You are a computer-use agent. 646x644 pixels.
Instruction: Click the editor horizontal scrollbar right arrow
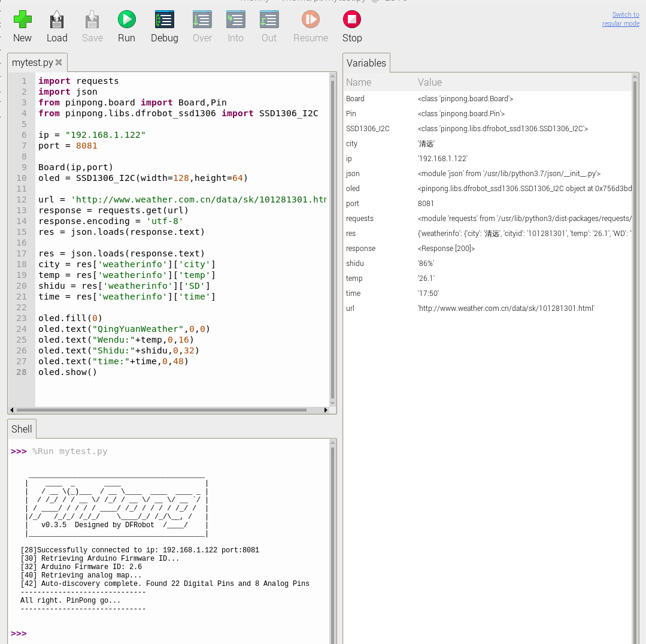[x=326, y=410]
